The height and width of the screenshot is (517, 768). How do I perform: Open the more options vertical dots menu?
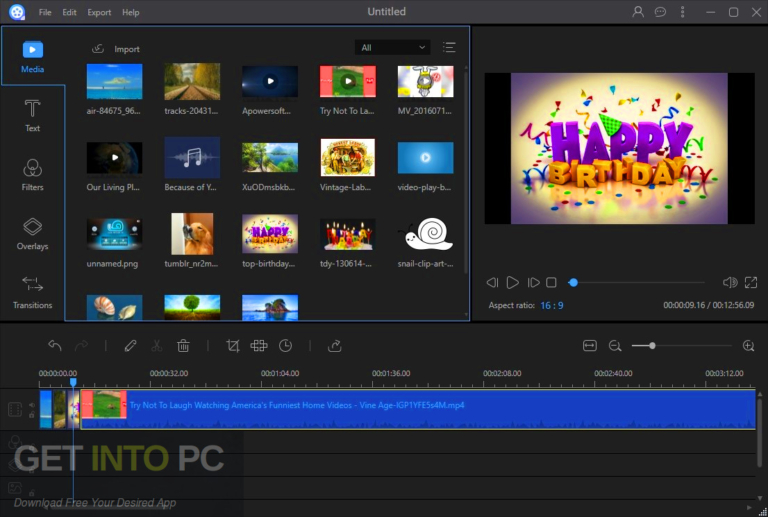[682, 12]
